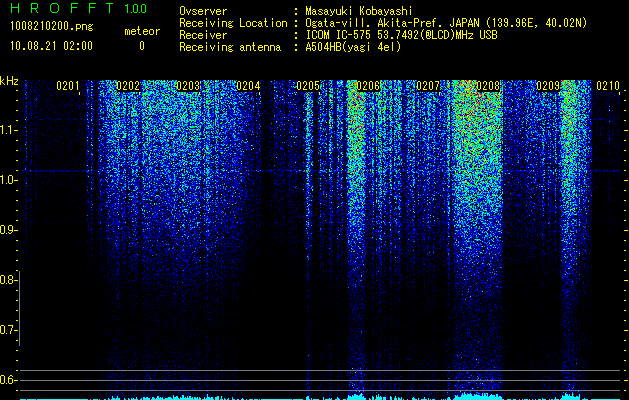Click the 0.8 kHz axis label
The height and width of the screenshot is (400, 629).
[x=7, y=280]
